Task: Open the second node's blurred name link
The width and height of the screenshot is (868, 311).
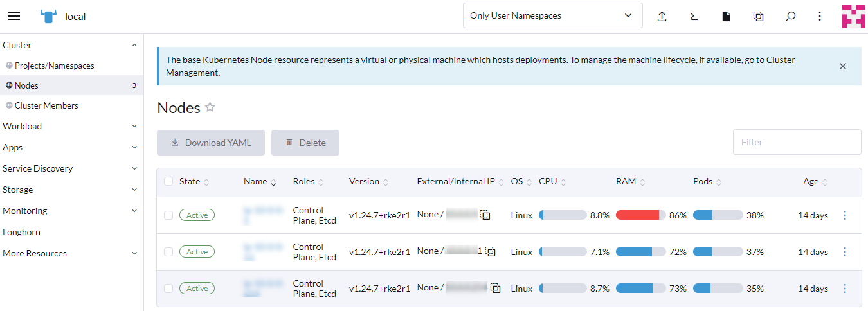Action: click(x=262, y=252)
